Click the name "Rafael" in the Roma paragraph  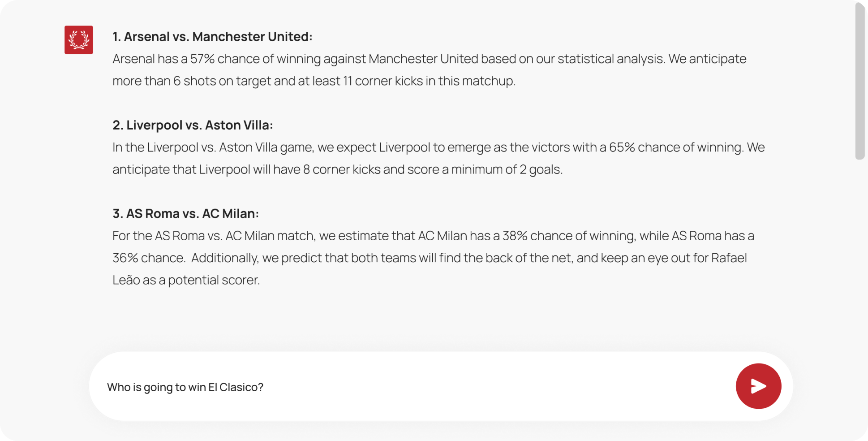click(x=729, y=258)
